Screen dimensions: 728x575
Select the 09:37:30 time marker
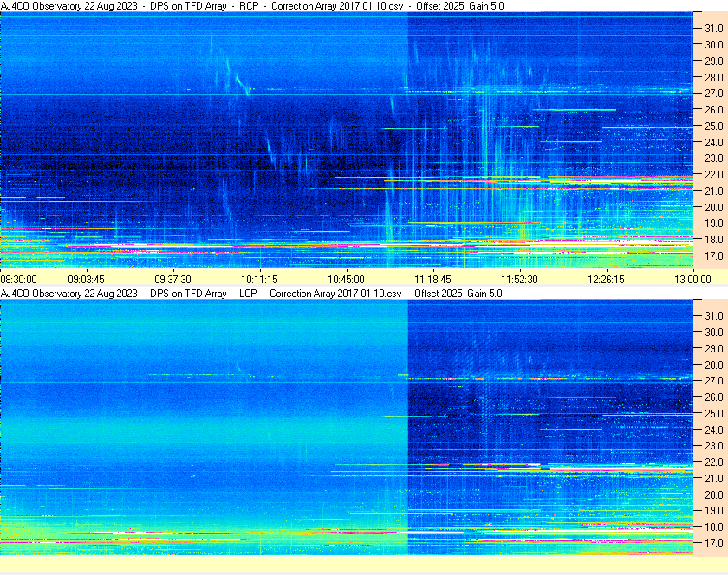coord(173,279)
